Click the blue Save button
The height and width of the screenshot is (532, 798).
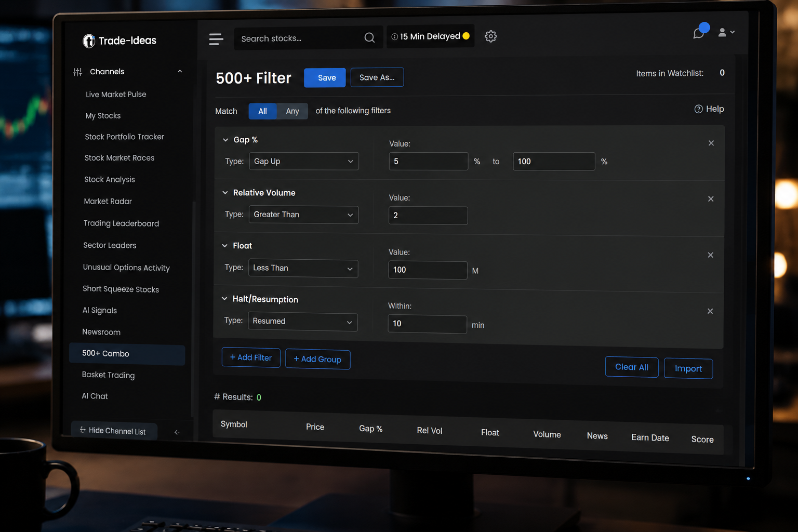pyautogui.click(x=325, y=78)
